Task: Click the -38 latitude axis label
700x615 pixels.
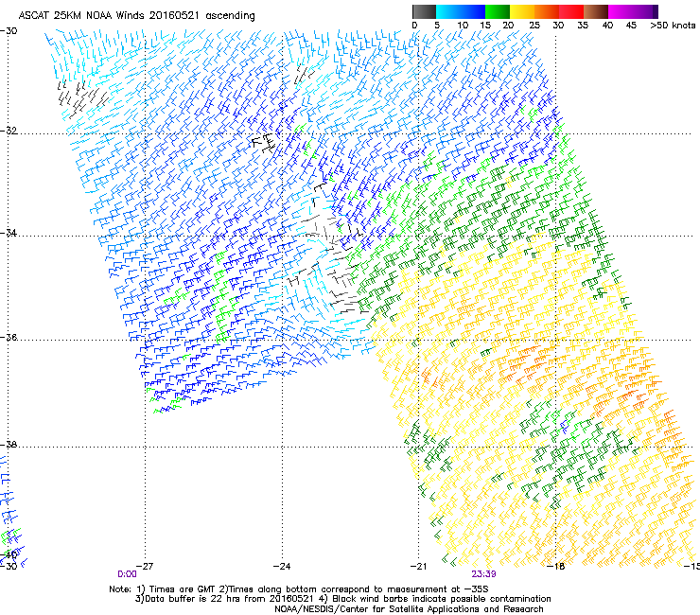Action: (x=9, y=445)
